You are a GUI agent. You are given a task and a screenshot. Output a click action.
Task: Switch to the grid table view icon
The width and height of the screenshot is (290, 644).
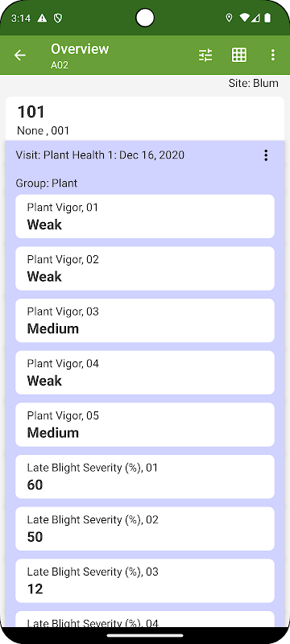(239, 55)
